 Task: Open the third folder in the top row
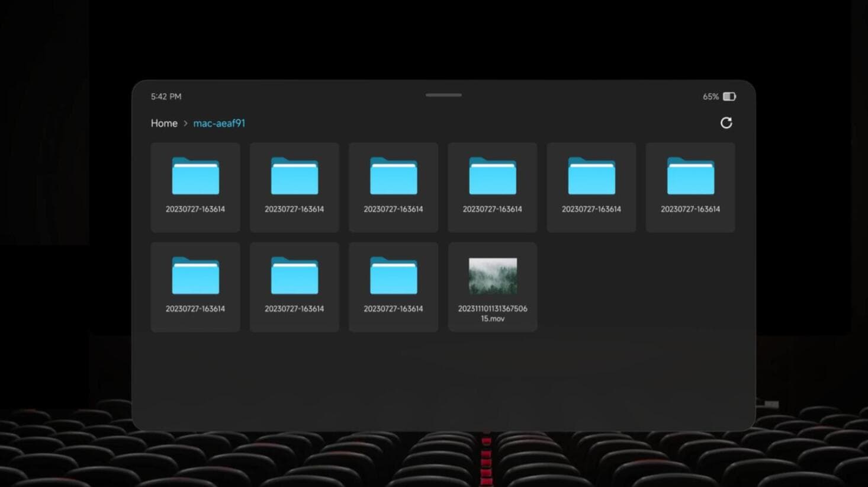pos(393,187)
